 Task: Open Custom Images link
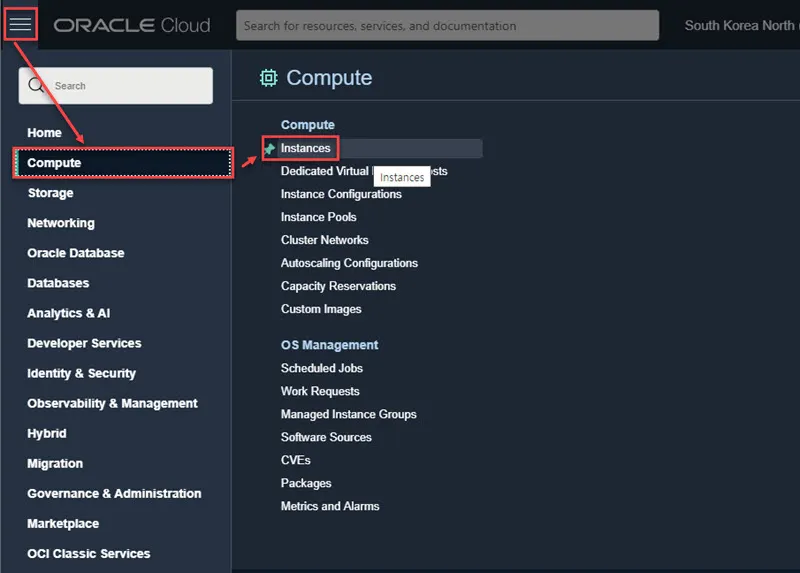(x=321, y=309)
